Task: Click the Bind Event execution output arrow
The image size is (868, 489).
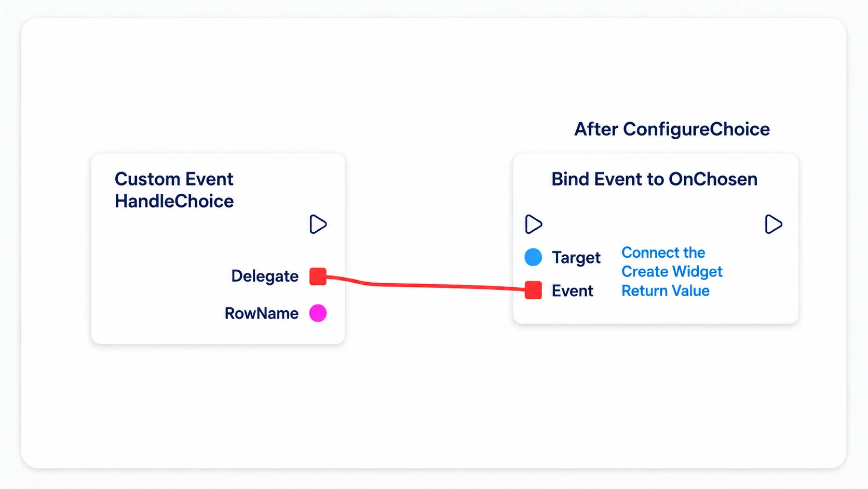Action: pyautogui.click(x=774, y=224)
